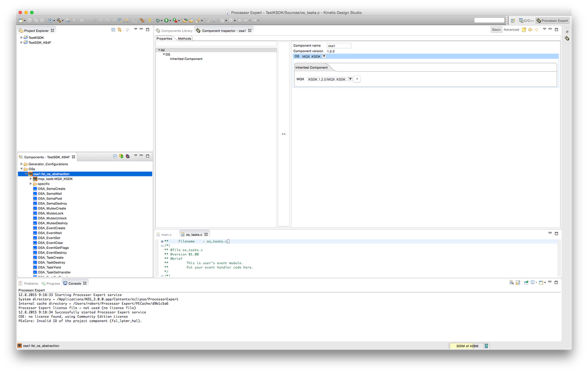
Task: Select the Properties tab
Action: click(x=164, y=39)
